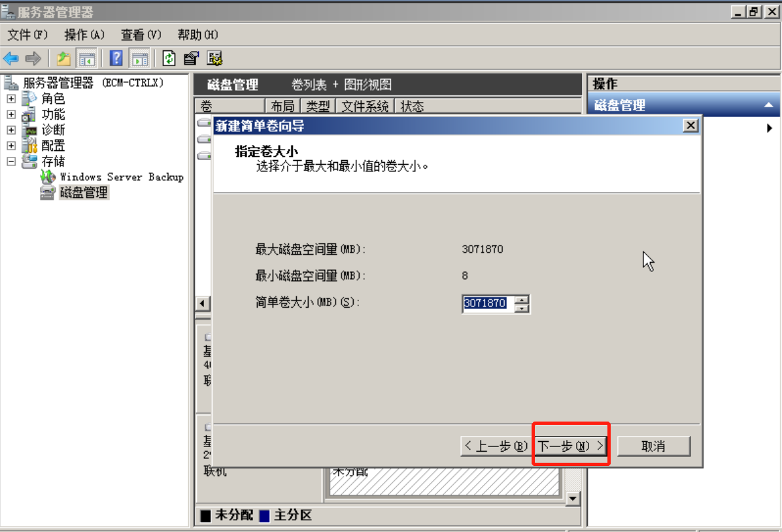Open the 文件(F) menu
The height and width of the screenshot is (532, 782).
27,35
